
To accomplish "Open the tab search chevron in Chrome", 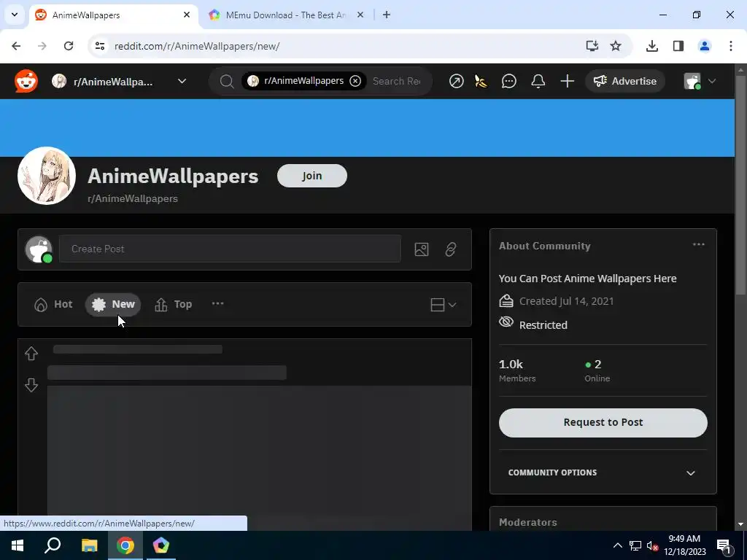I will (x=15, y=15).
